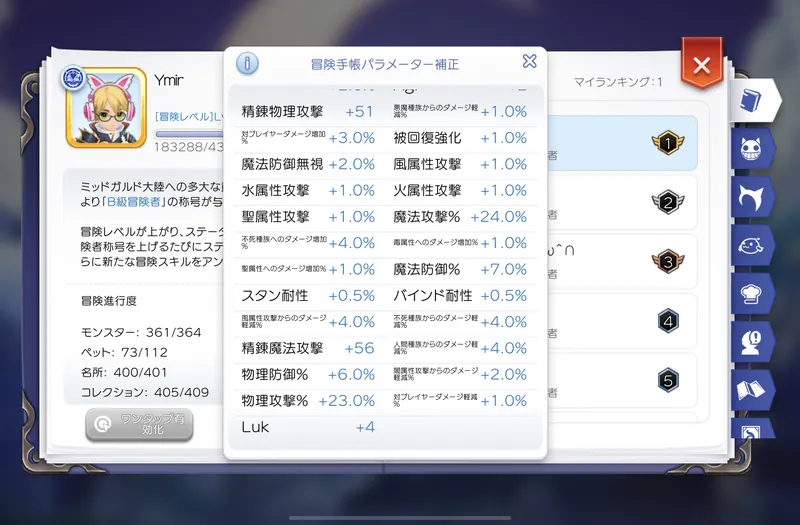Click the 風属性攻撃 +1.0% stat
Screen dimensions: 800x525
460,164
